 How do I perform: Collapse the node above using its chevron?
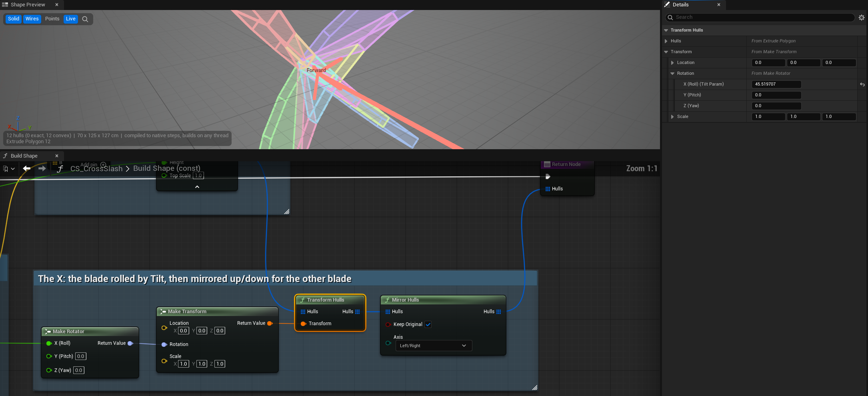[x=197, y=187]
